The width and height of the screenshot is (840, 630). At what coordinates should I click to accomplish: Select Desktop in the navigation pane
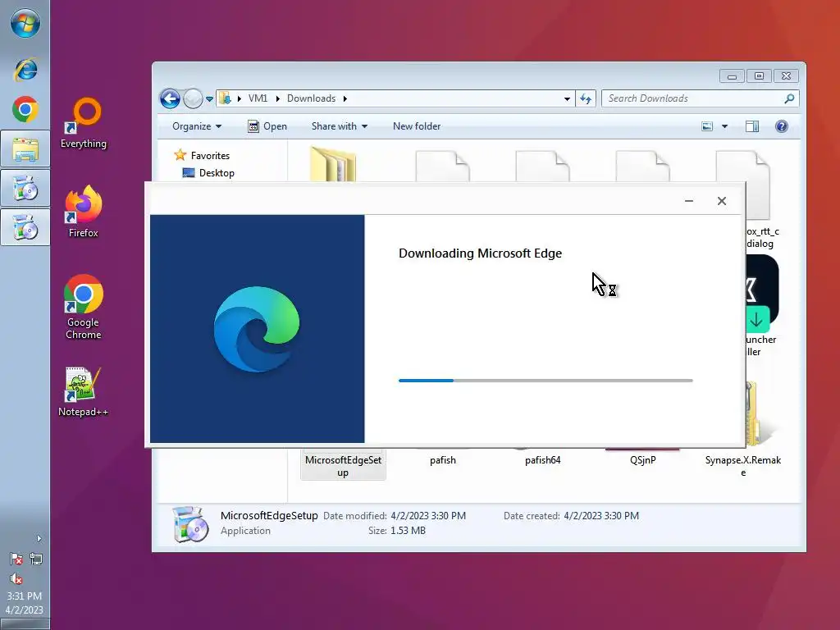coord(217,173)
